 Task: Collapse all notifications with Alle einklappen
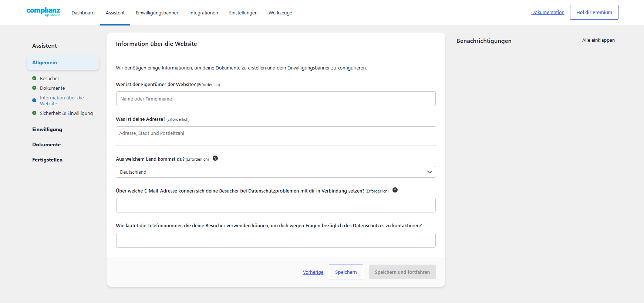tap(599, 40)
